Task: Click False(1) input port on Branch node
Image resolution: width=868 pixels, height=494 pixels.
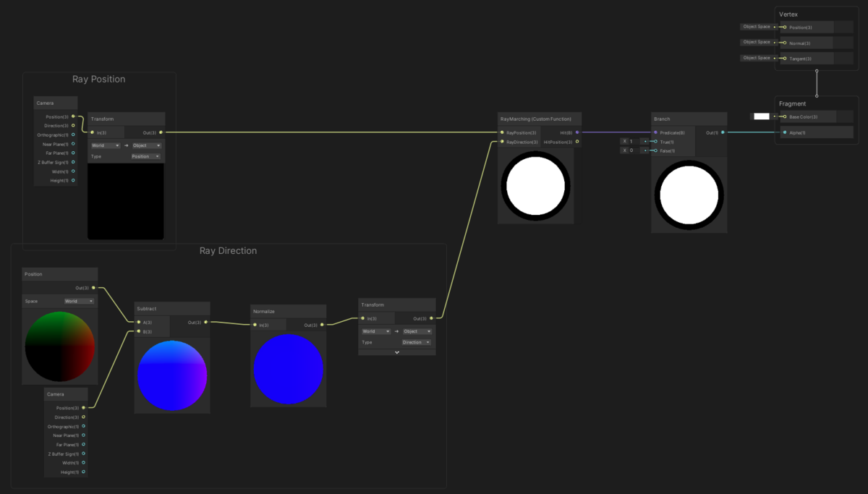Action: [655, 150]
